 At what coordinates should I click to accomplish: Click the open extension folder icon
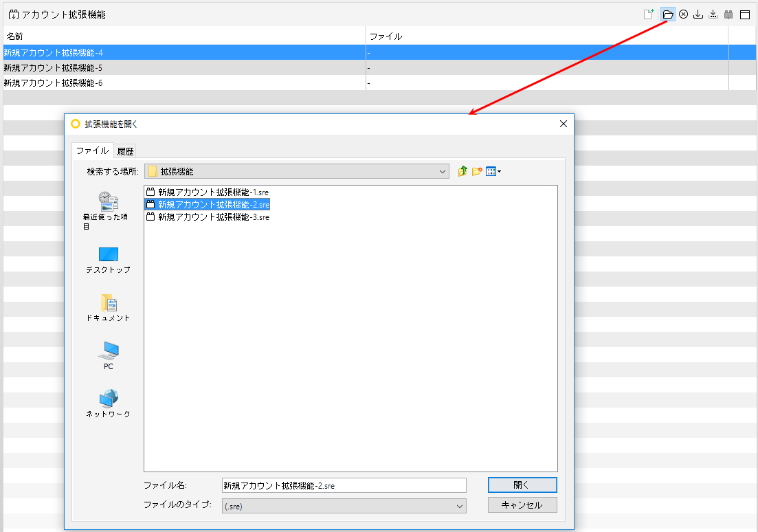pos(667,14)
